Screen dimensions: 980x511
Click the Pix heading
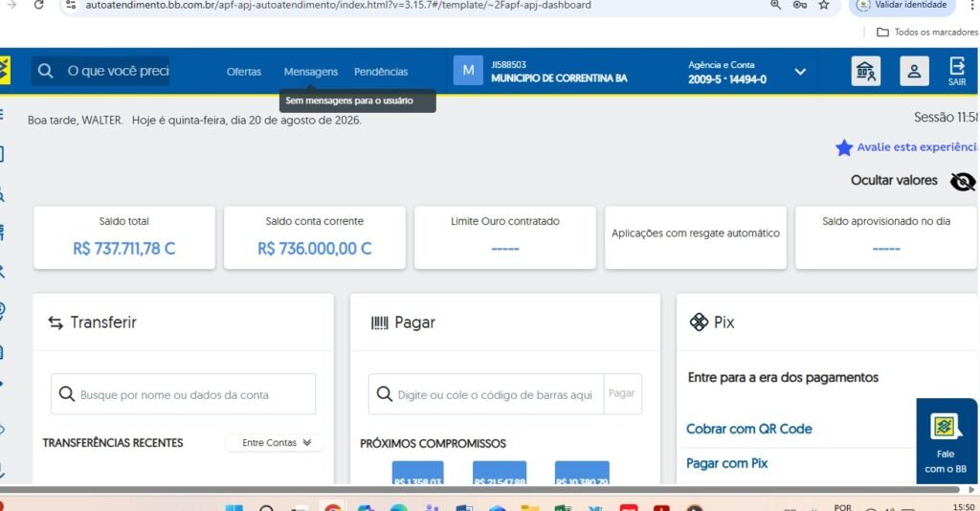pyautogui.click(x=724, y=322)
